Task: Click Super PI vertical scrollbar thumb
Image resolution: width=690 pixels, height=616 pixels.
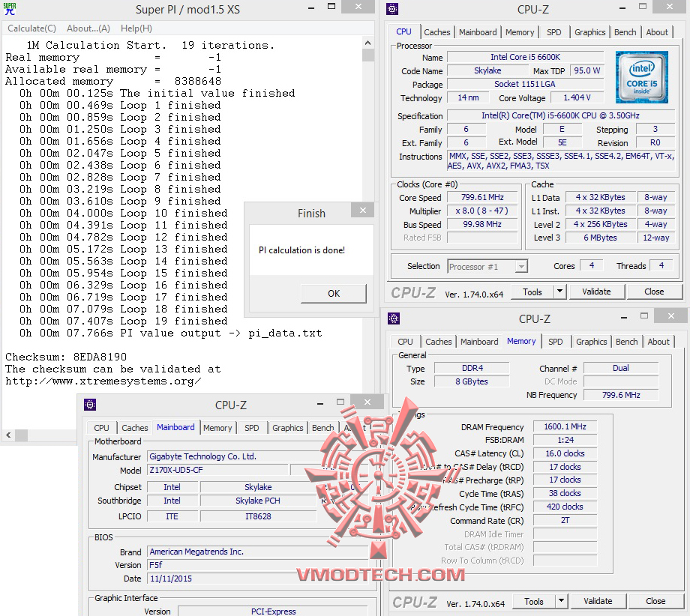Action: (368, 55)
